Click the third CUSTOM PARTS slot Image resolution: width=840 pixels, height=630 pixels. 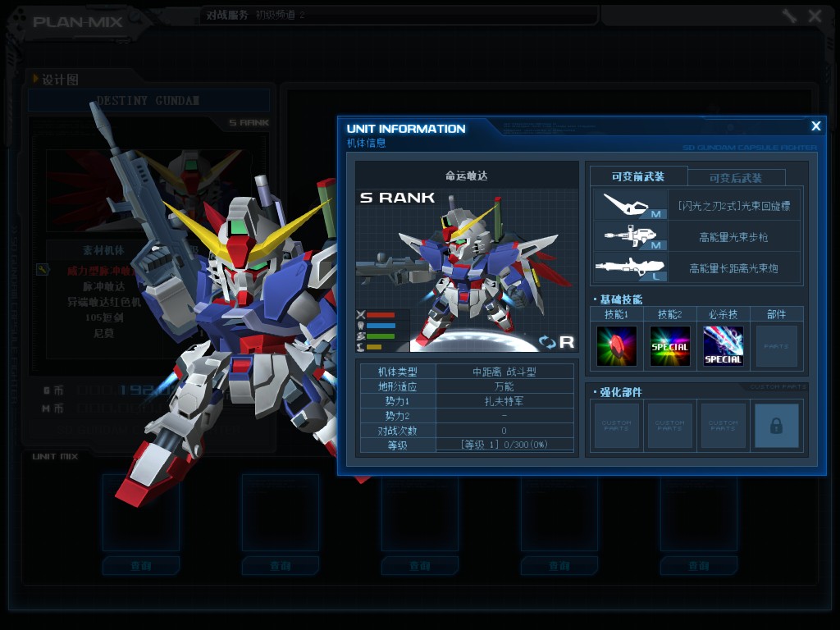724,426
